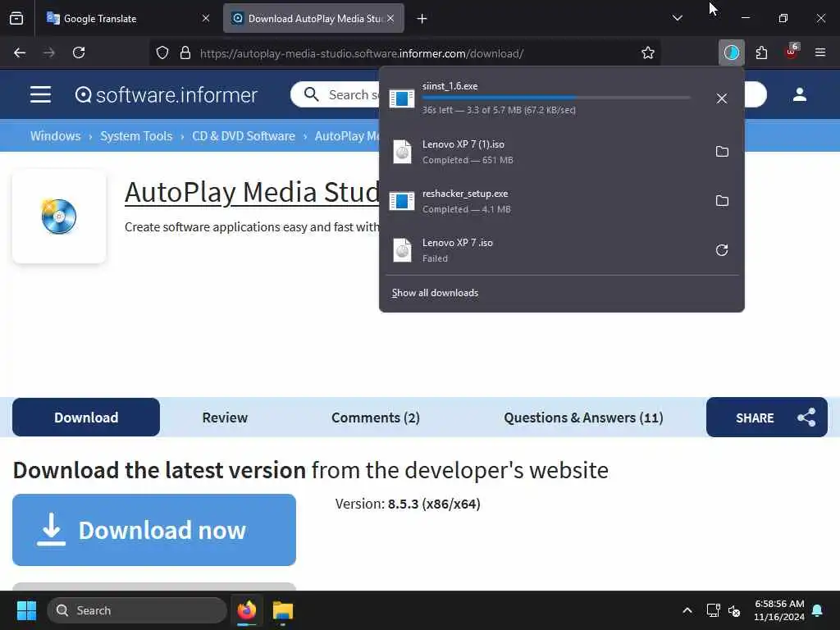The height and width of the screenshot is (630, 840).
Task: Cancel the siinst_1.6.exe download
Action: [722, 98]
